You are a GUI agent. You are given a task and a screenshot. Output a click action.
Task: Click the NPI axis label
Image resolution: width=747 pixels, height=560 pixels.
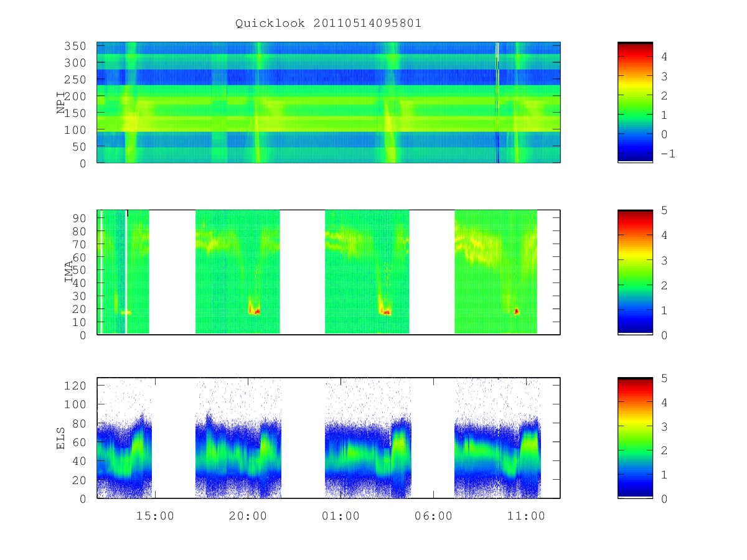tap(61, 103)
